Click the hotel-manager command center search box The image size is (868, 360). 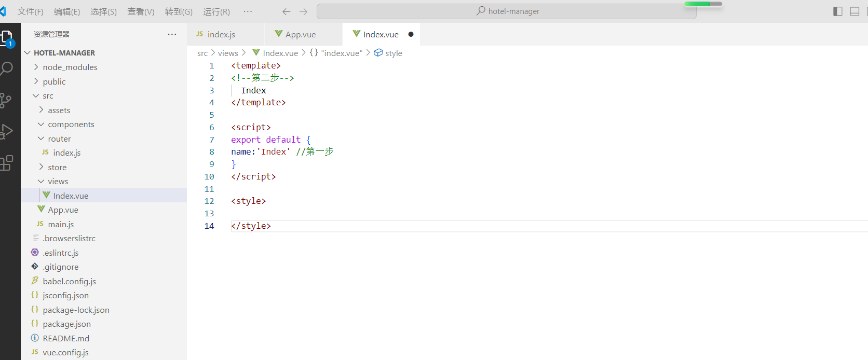(506, 11)
